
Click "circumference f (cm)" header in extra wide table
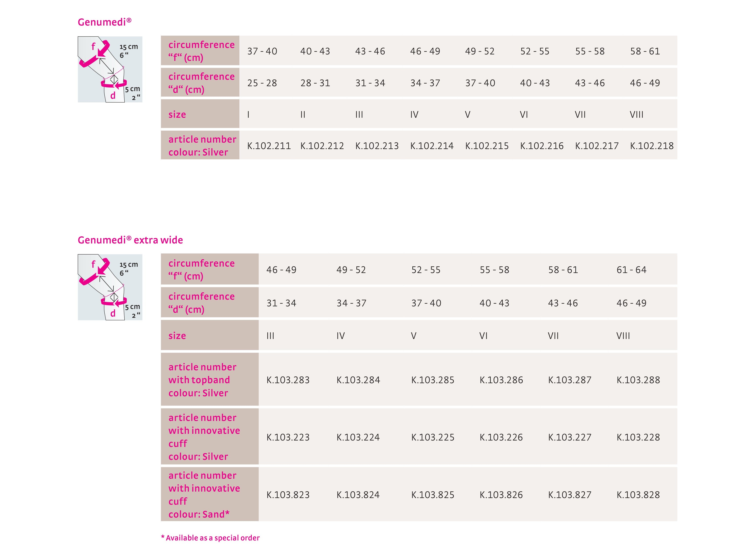(x=210, y=269)
